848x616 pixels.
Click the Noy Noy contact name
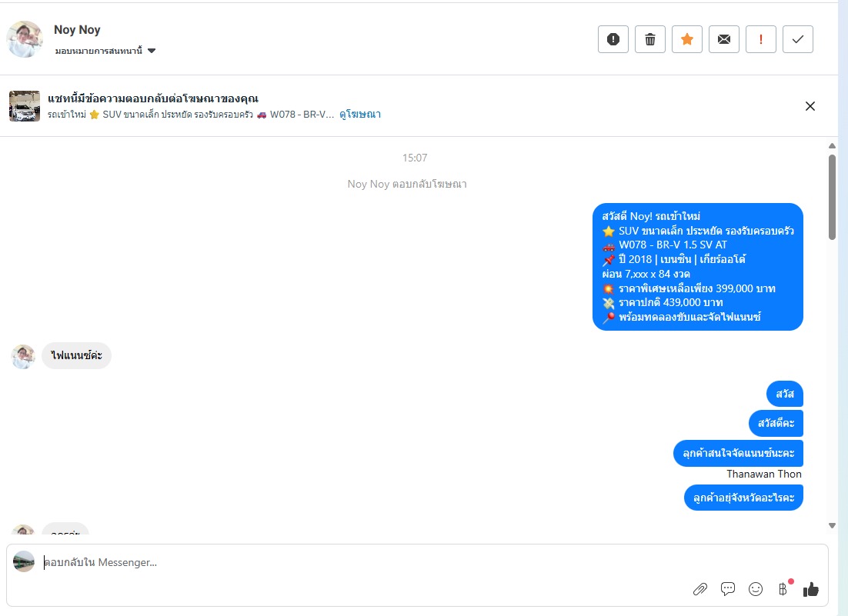(x=78, y=30)
